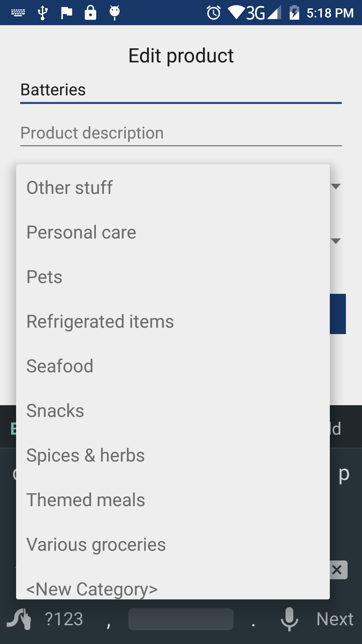This screenshot has height=644, width=362.
Task: Create a <New Category> entry
Action: 92,589
